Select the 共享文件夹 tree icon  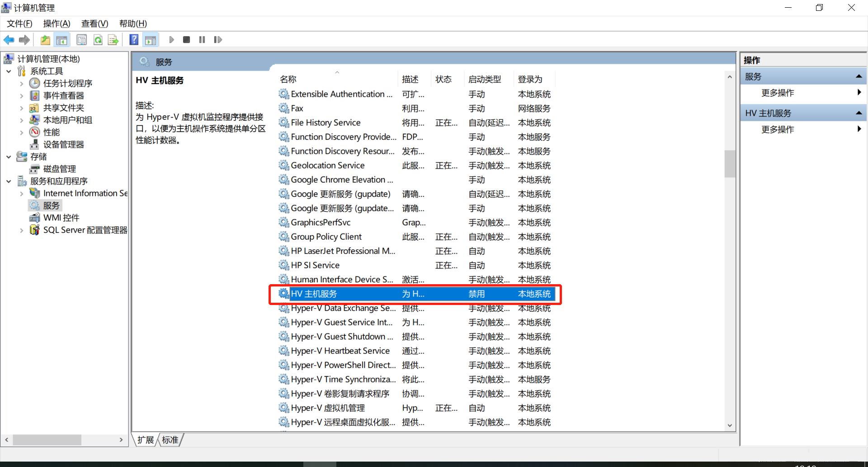tap(34, 108)
